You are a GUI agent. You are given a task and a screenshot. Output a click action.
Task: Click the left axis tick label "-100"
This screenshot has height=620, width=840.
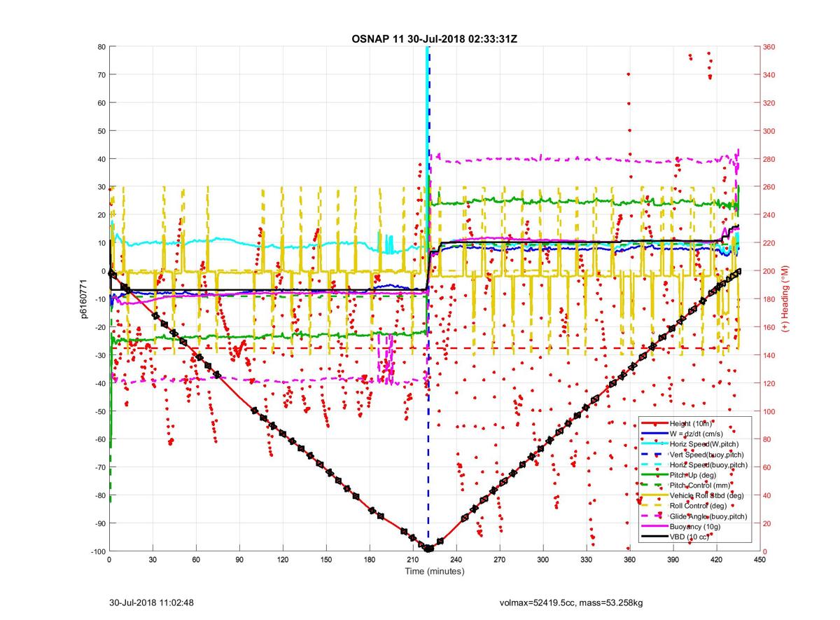(x=97, y=551)
